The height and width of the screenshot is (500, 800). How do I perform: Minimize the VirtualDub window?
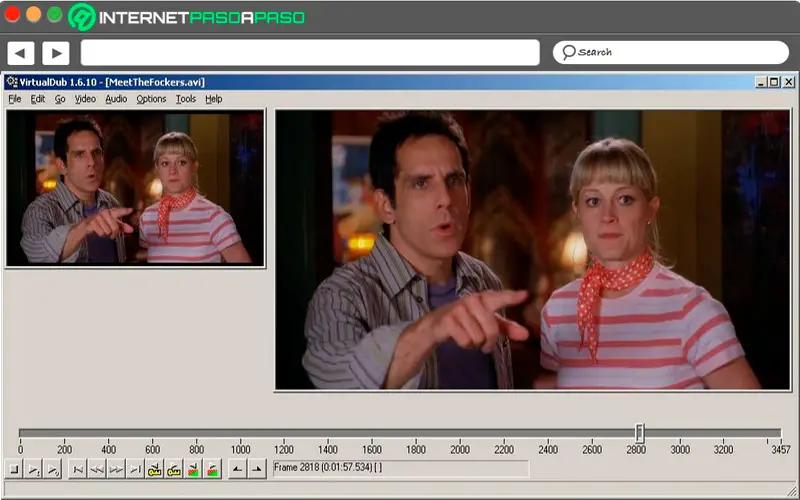761,82
